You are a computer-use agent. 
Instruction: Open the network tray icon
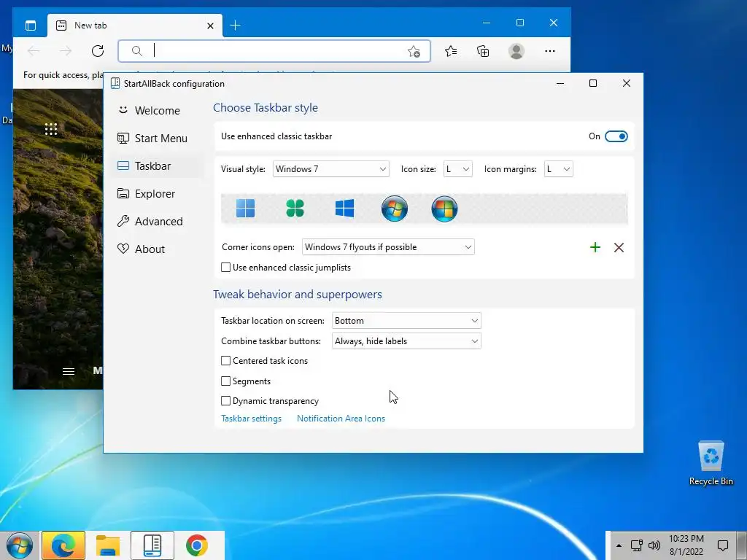(x=636, y=545)
